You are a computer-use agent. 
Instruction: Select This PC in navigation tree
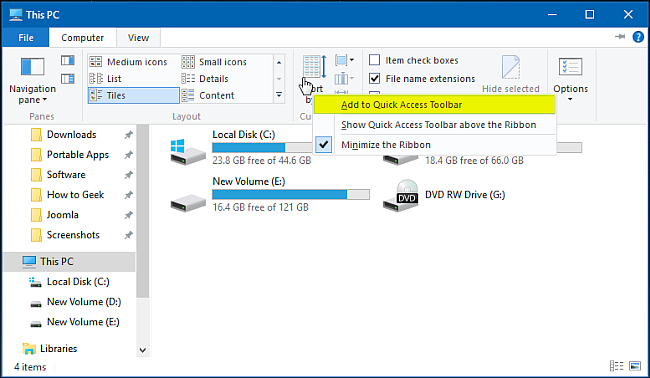point(69,262)
